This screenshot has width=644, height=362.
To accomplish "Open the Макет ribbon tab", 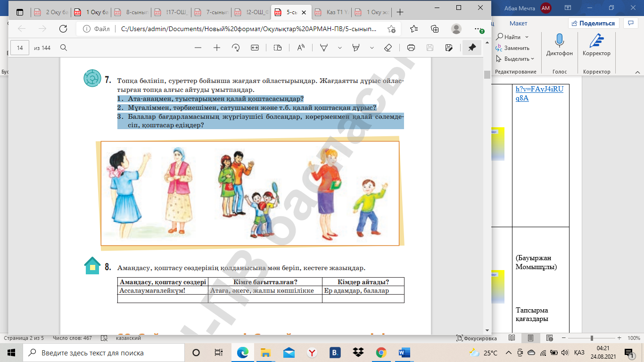I will click(518, 23).
